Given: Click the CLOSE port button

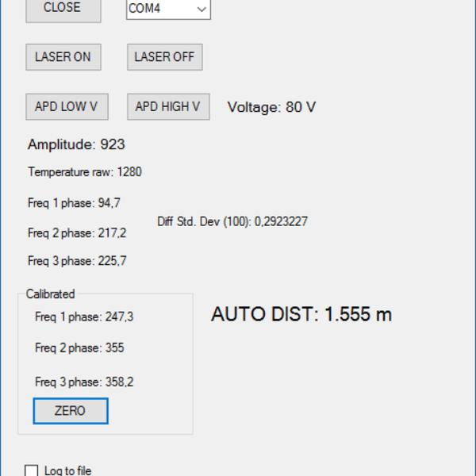Looking at the screenshot, I should 63,8.
